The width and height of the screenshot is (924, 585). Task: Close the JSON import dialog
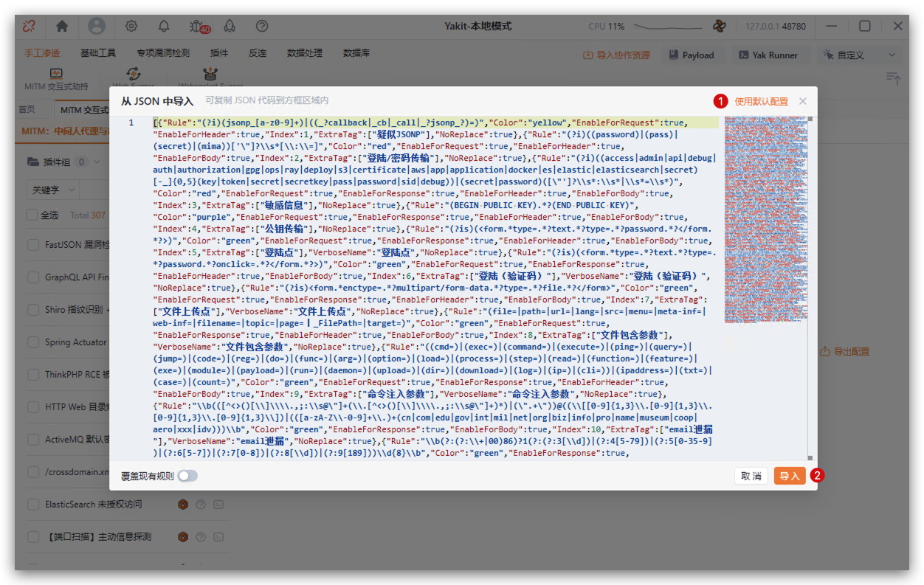[x=803, y=101]
